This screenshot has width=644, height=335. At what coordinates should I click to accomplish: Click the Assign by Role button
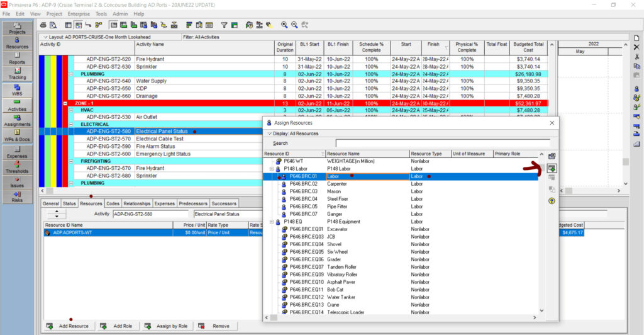(x=167, y=326)
